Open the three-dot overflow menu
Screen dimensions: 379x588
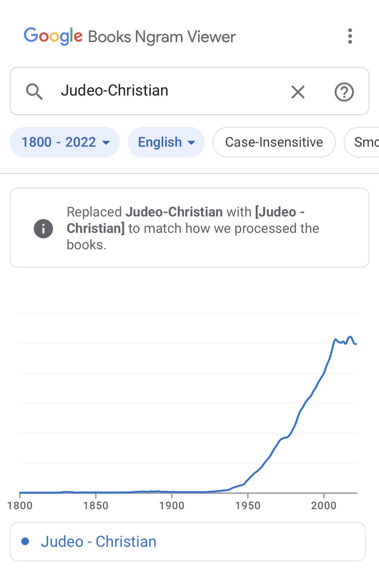[350, 36]
